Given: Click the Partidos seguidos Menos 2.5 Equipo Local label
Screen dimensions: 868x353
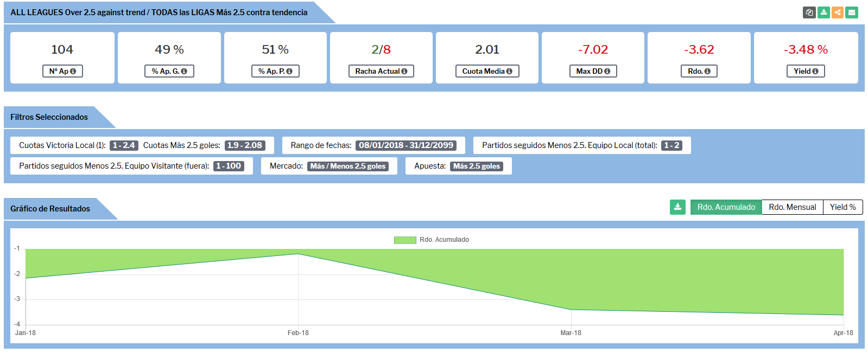Looking at the screenshot, I should point(569,145).
